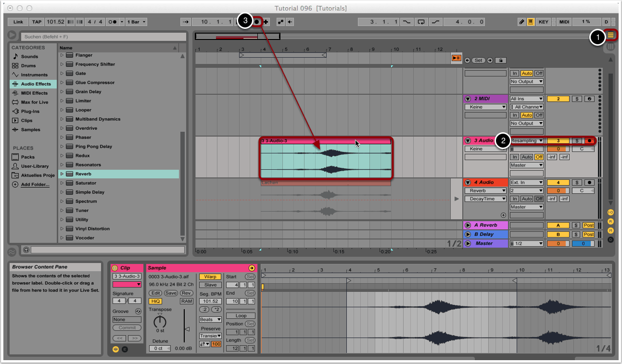Open the Beats warp mode dropdown
Image resolution: width=622 pixels, height=364 pixels.
[x=210, y=319]
